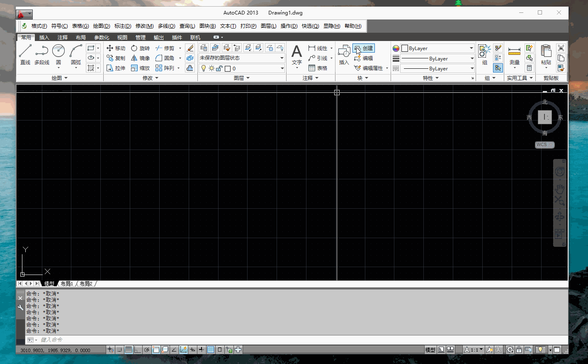Screen dimensions: 588x364
Task: Click the pan hand icon in navigation bar
Action: (559, 189)
